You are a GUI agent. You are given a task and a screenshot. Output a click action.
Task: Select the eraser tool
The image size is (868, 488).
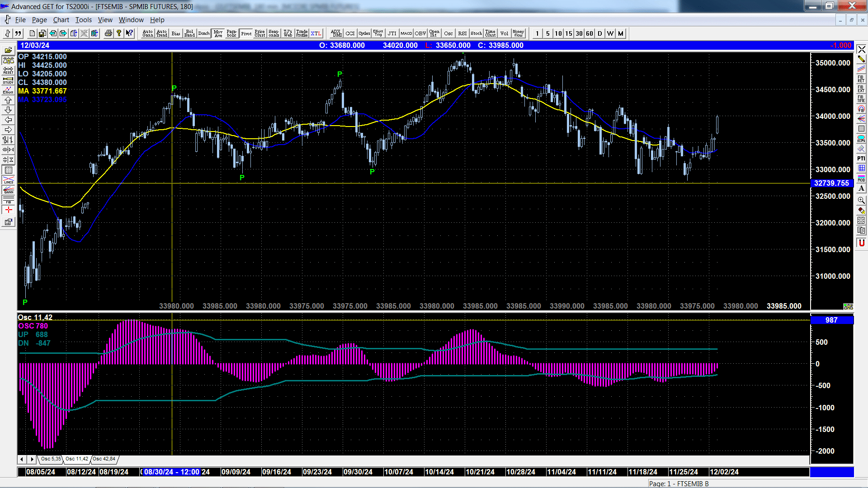[x=861, y=210]
